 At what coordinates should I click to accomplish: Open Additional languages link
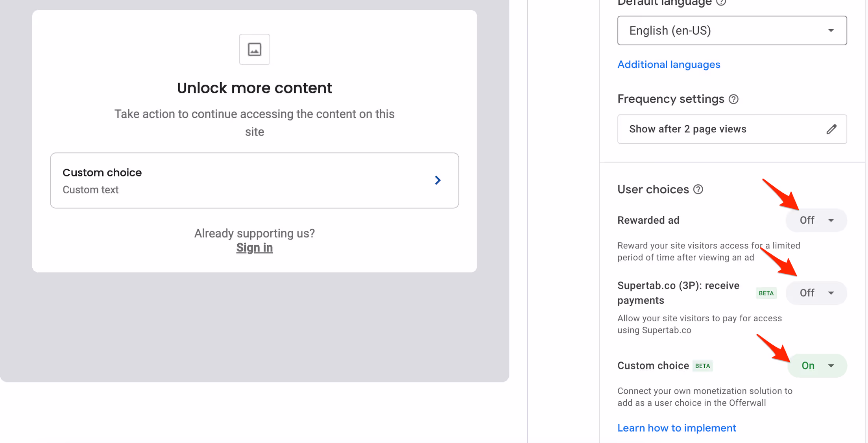point(669,65)
